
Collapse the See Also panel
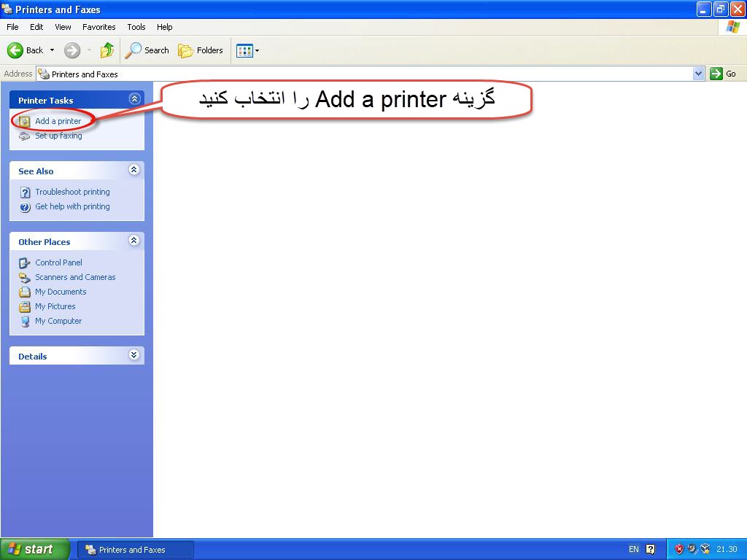tap(133, 170)
